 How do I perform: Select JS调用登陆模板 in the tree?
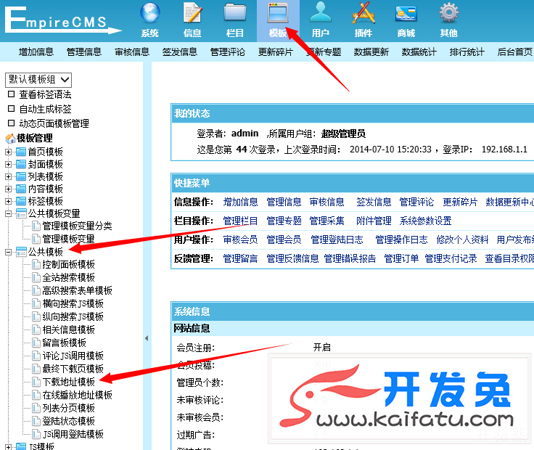pos(73,434)
